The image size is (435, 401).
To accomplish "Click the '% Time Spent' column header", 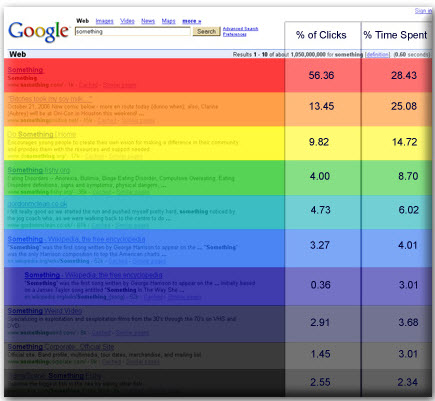I will (395, 35).
